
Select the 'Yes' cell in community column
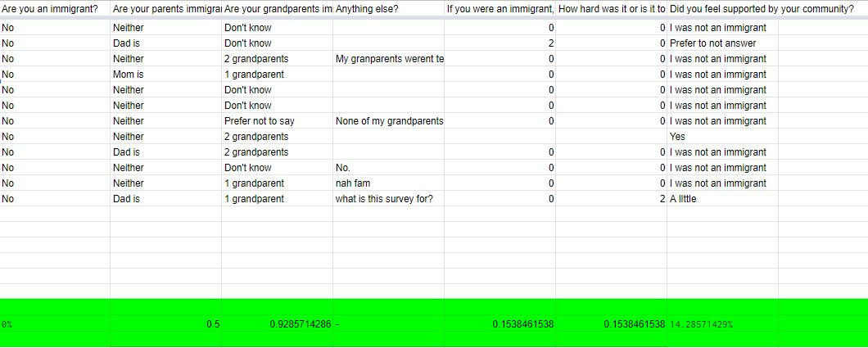(x=722, y=136)
